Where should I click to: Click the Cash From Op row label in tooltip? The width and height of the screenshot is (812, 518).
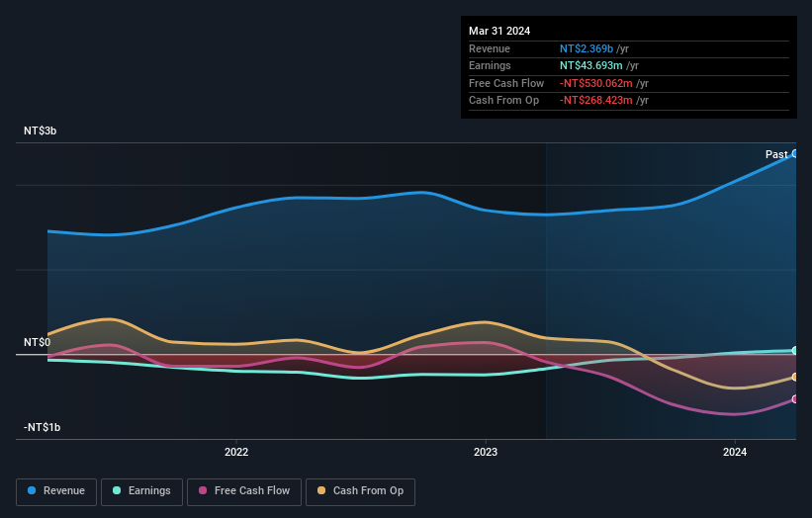[503, 101]
